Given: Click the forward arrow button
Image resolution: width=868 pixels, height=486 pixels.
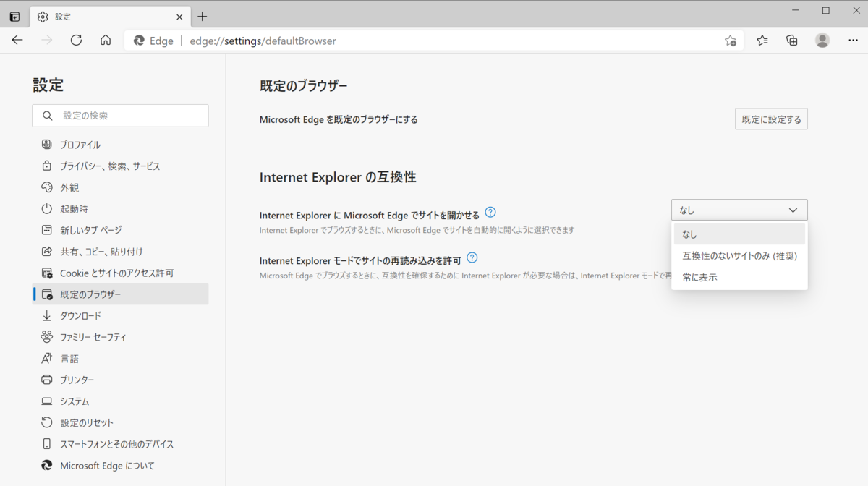Looking at the screenshot, I should coord(47,40).
